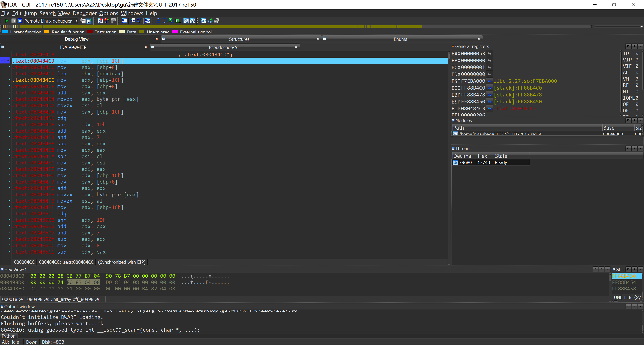Open the Options menu
644x345 pixels.
coord(109,13)
